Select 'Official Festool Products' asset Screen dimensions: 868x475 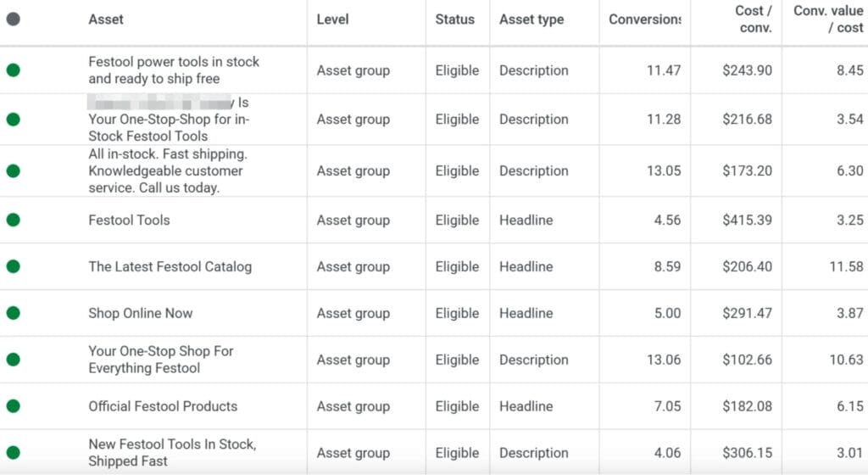coord(163,405)
